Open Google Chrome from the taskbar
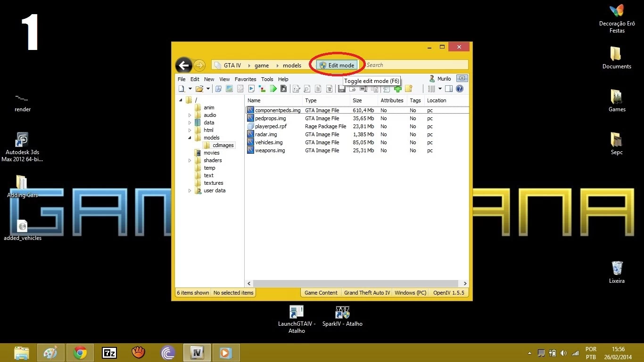The width and height of the screenshot is (644, 362). pos(80,353)
